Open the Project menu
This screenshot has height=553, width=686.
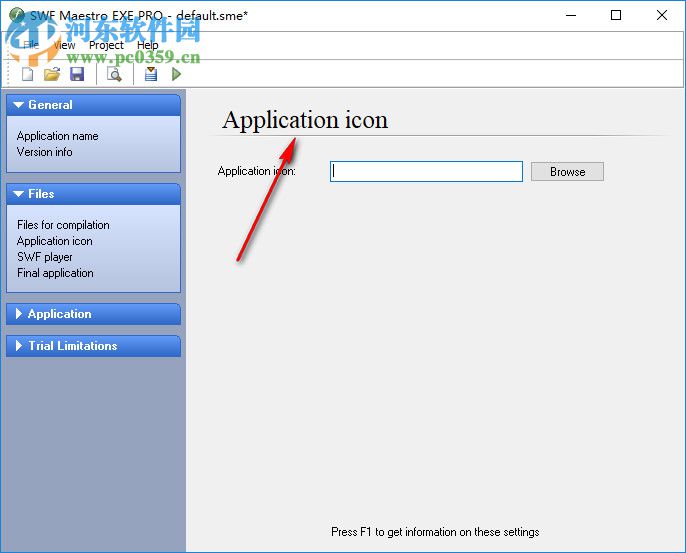pos(106,45)
